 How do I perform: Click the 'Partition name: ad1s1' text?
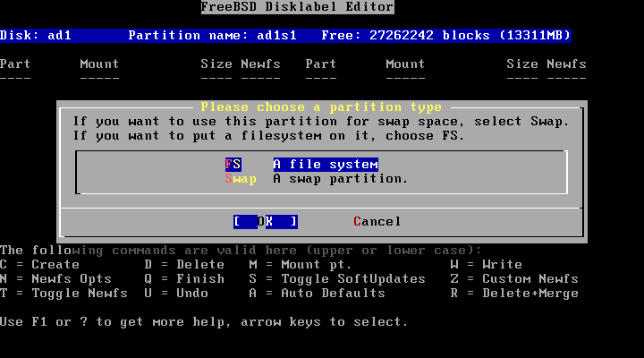[213, 35]
